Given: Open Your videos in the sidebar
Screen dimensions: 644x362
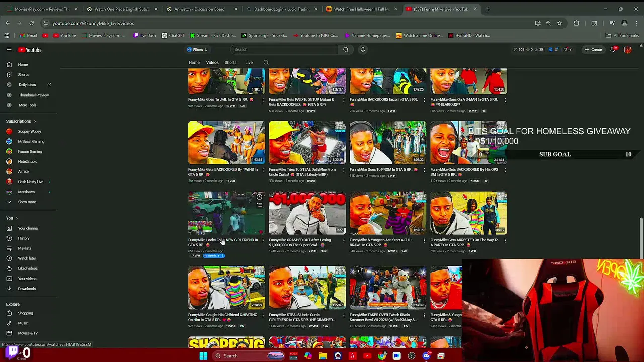Looking at the screenshot, I should pyautogui.click(x=28, y=279).
